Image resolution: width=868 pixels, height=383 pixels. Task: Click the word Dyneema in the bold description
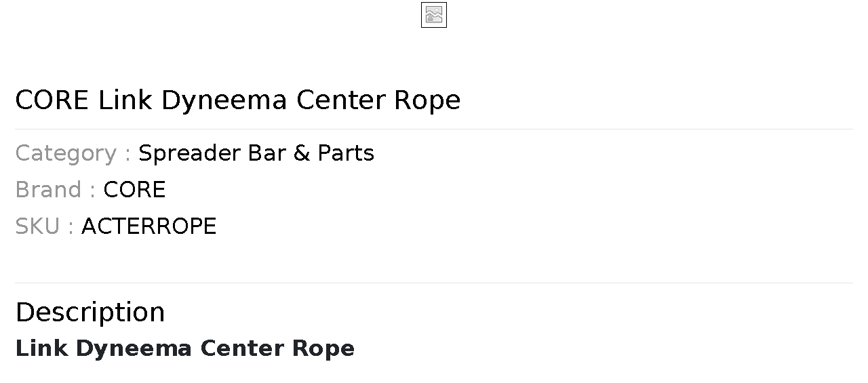pos(134,348)
